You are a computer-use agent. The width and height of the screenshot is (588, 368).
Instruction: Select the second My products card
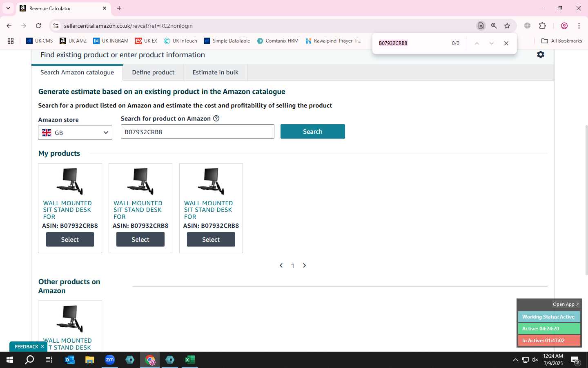click(x=140, y=240)
